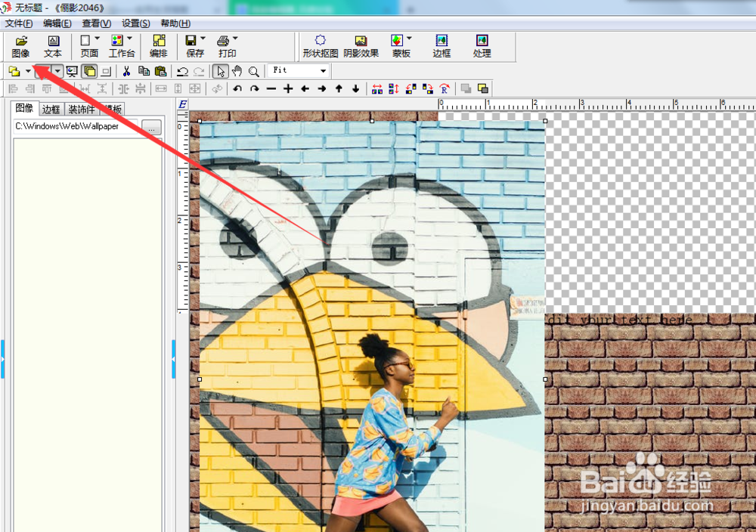Image resolution: width=756 pixels, height=532 pixels.
Task: Expand the 打印 dropdown arrow
Action: [235, 38]
